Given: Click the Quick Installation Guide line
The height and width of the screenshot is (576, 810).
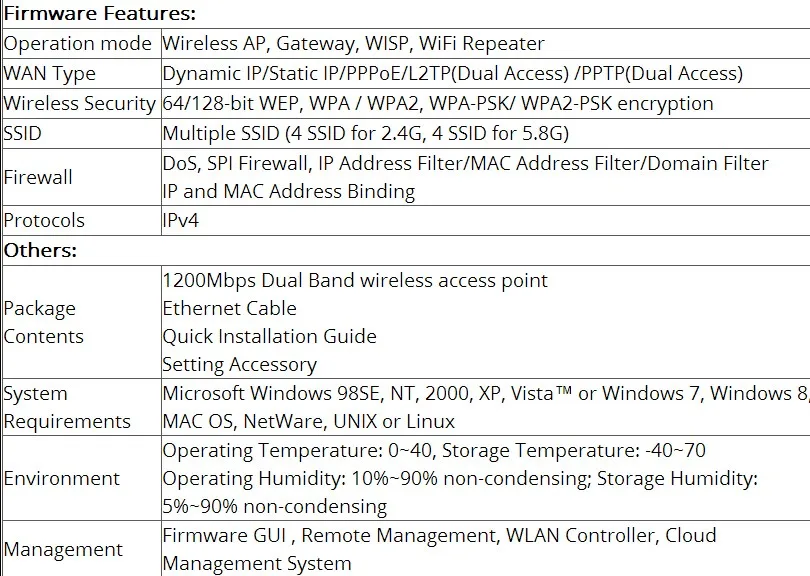Looking at the screenshot, I should click(x=269, y=336).
